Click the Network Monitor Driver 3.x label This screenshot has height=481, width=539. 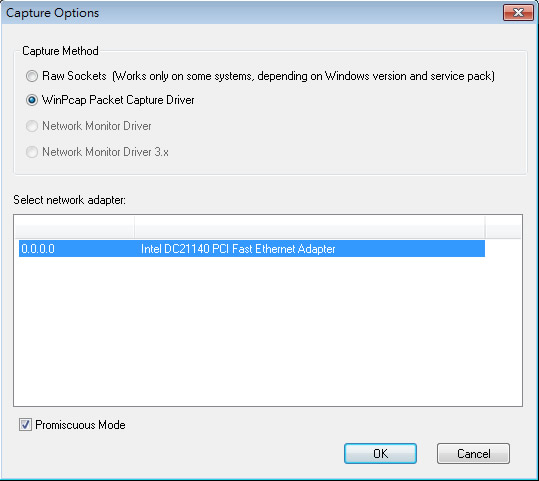(x=105, y=152)
